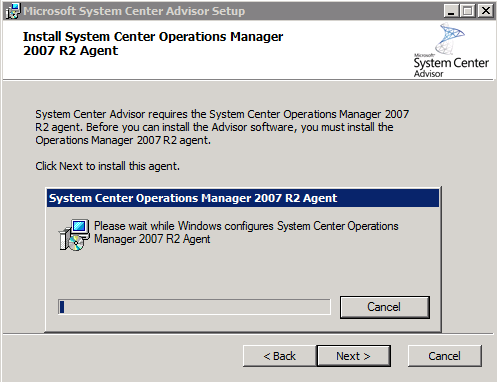Close the Advisor Setup window

pos(486,11)
